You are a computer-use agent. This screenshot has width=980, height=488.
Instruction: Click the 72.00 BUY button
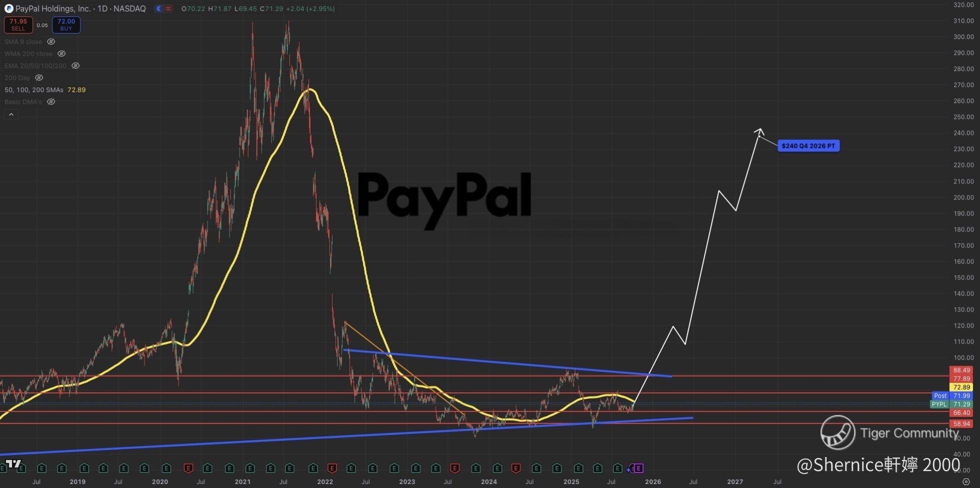[x=66, y=24]
